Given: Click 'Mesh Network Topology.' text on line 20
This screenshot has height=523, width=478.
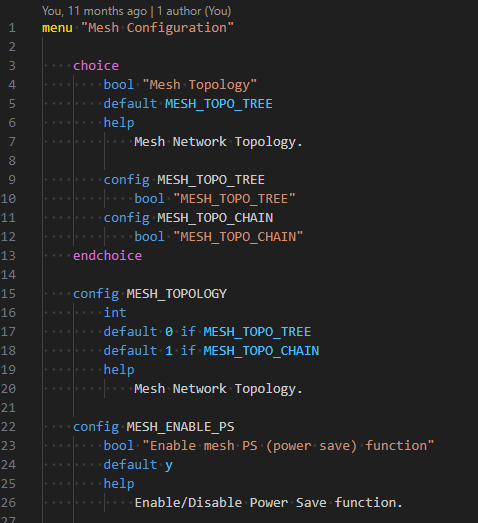Looking at the screenshot, I should coord(218,389).
